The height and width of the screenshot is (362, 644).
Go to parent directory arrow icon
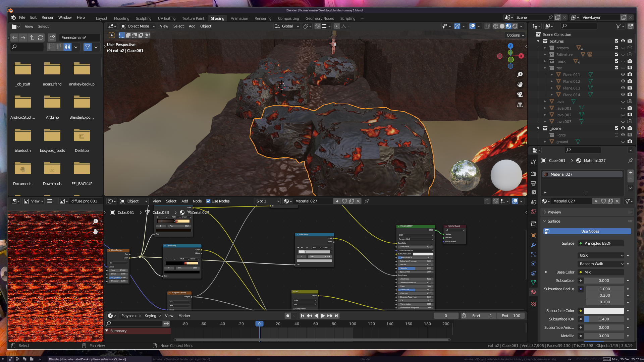[32, 38]
